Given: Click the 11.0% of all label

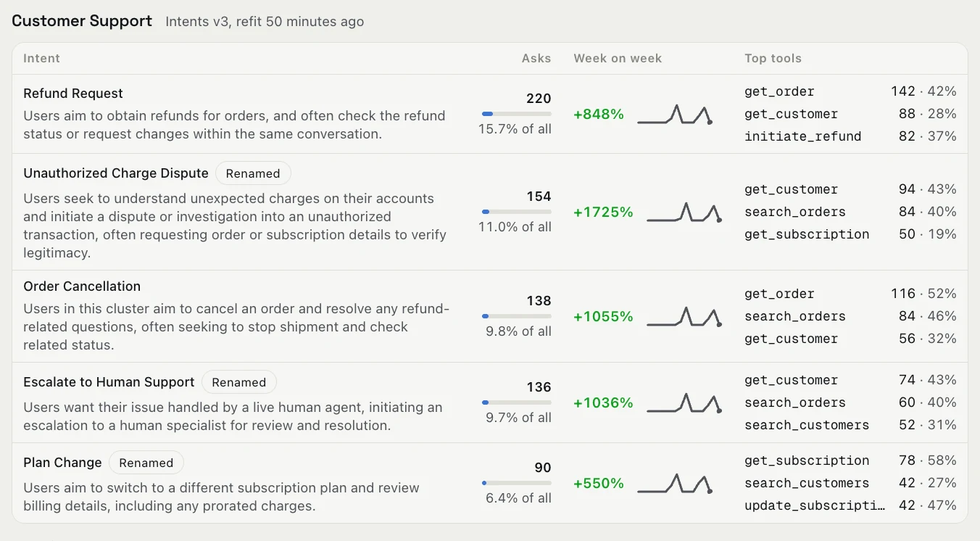Looking at the screenshot, I should (515, 227).
